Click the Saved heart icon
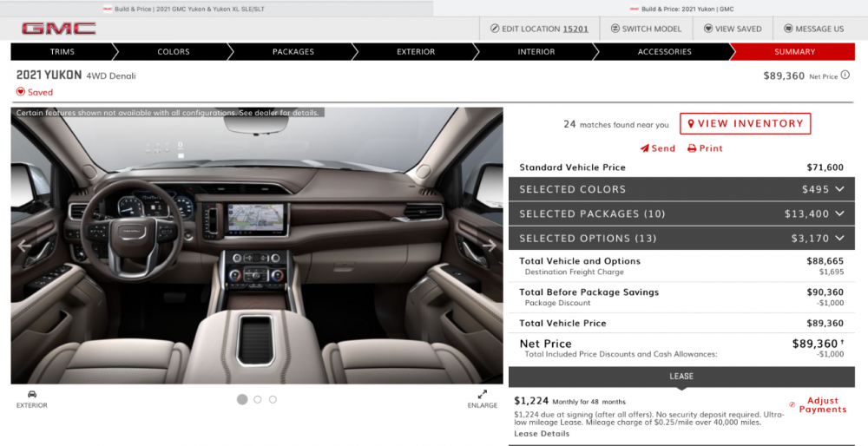This screenshot has width=868, height=446. coord(21,92)
